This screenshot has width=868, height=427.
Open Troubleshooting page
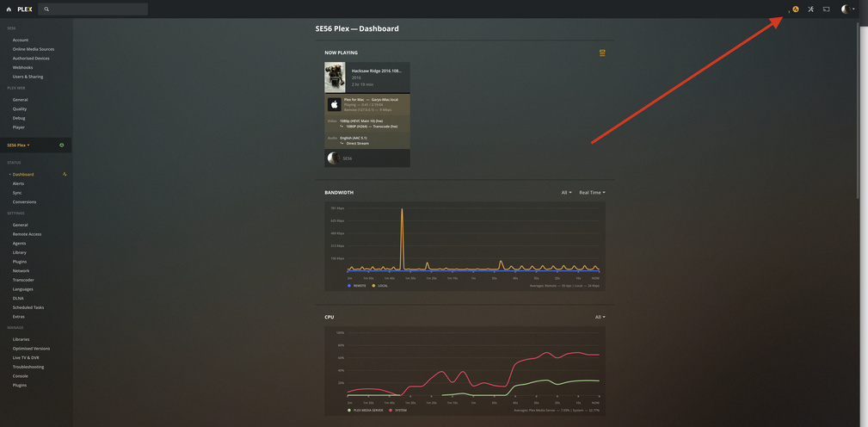(x=28, y=367)
